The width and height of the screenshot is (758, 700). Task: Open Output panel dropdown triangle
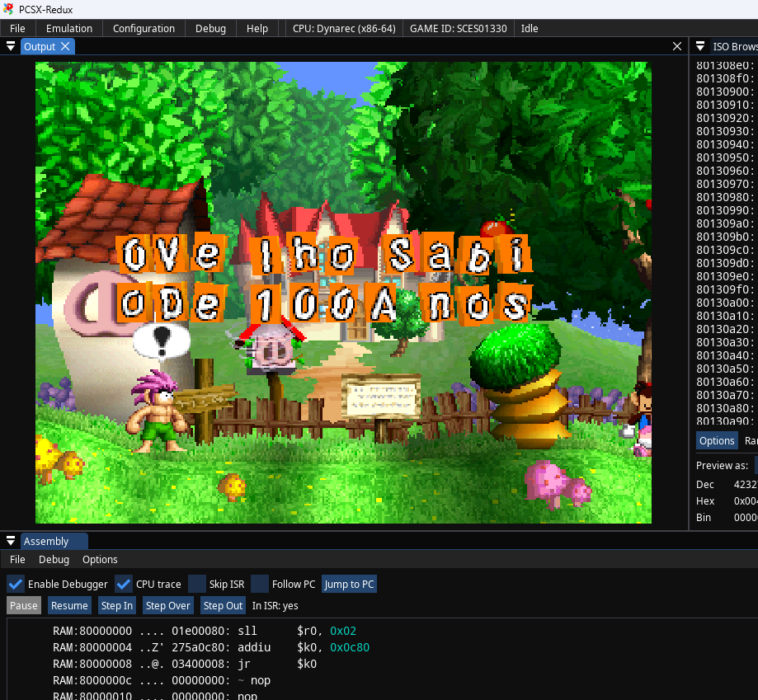click(x=10, y=46)
